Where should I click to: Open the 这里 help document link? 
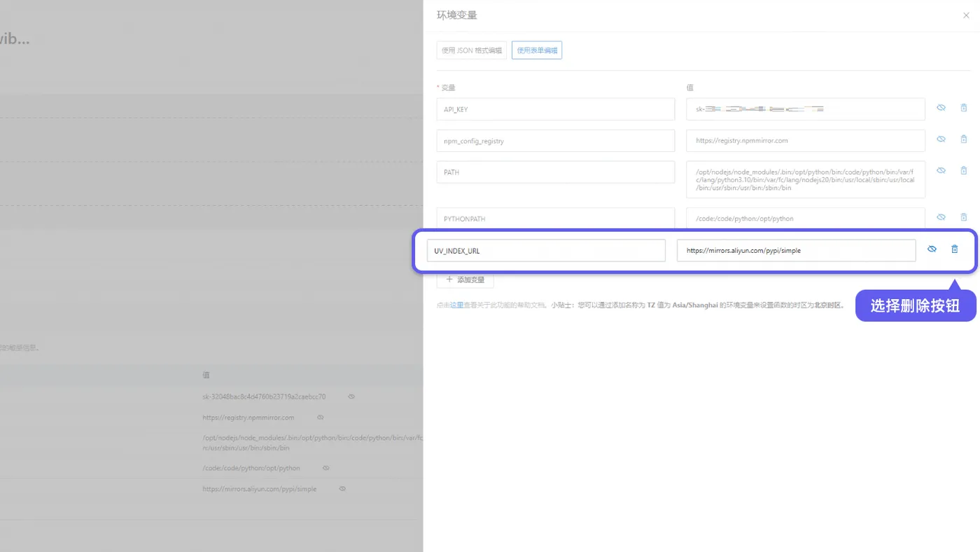click(456, 305)
